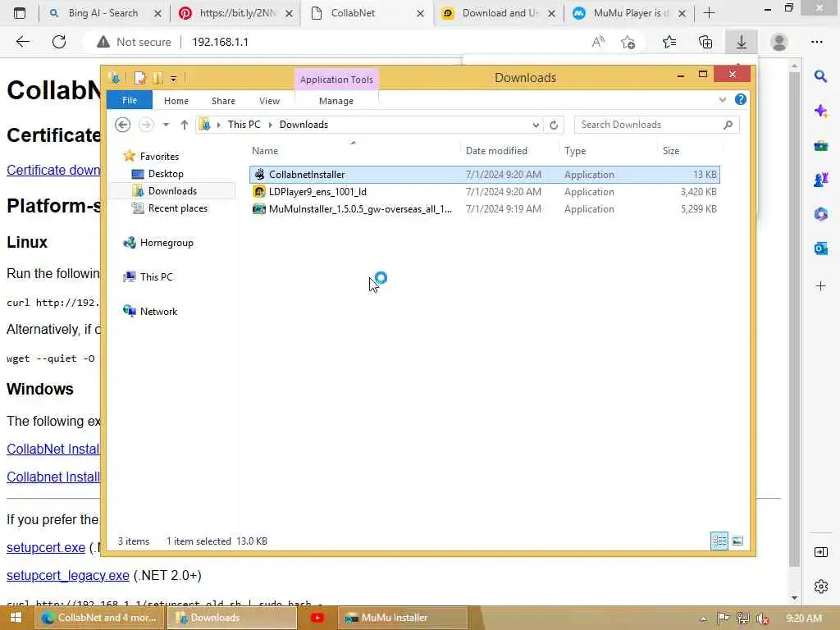Open Edge Collections icon

click(x=705, y=42)
